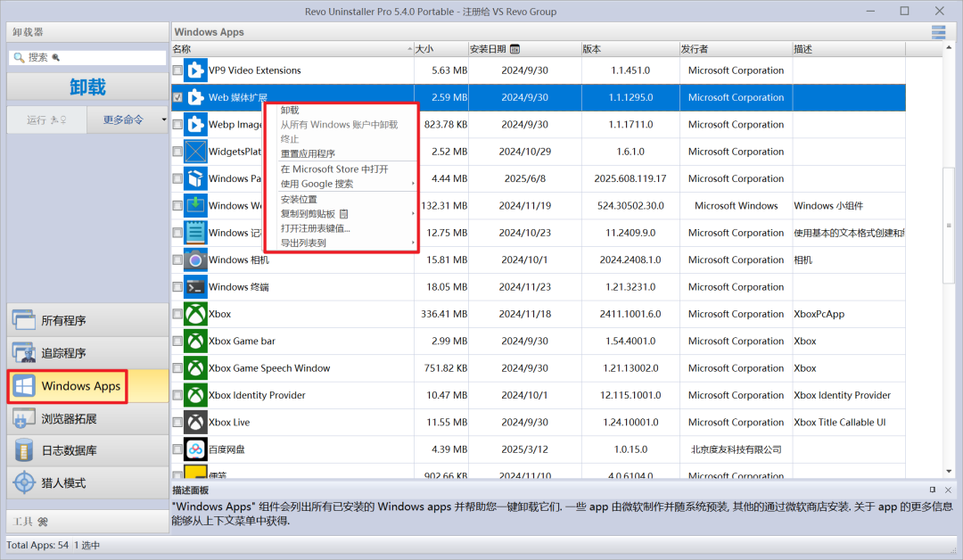This screenshot has width=963, height=560.
Task: Click the Windows 相机 camera icon
Action: tap(195, 259)
